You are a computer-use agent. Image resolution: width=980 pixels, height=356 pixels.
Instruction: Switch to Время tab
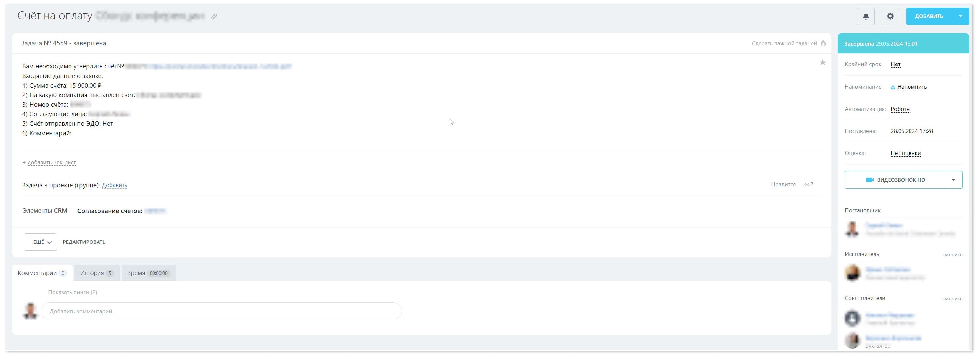[x=148, y=273]
